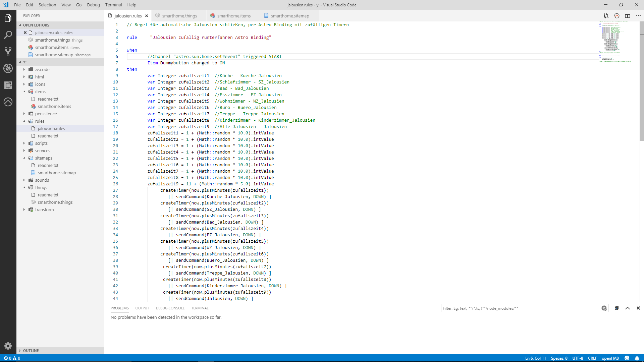Click the VS Code logo icon
Viewport: 644px width, 362px height.
pyautogui.click(x=6, y=5)
